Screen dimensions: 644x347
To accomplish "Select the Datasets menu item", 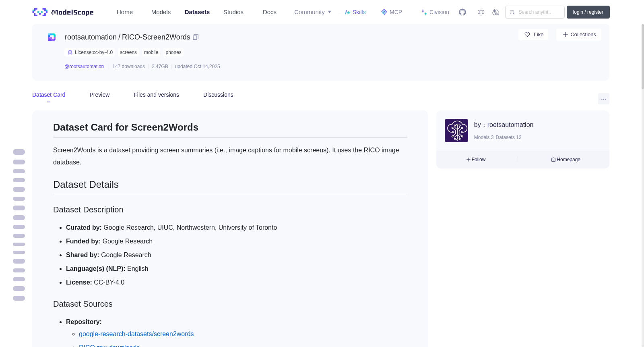I will click(x=197, y=12).
